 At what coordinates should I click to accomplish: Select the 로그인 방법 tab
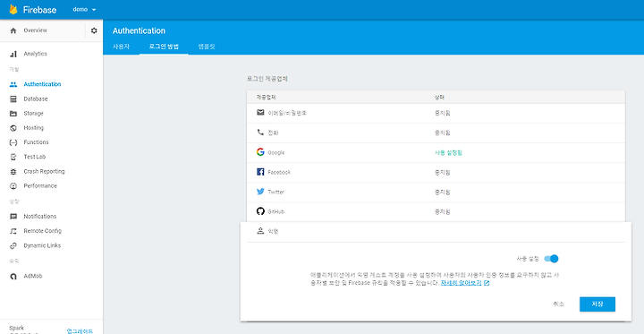click(164, 47)
